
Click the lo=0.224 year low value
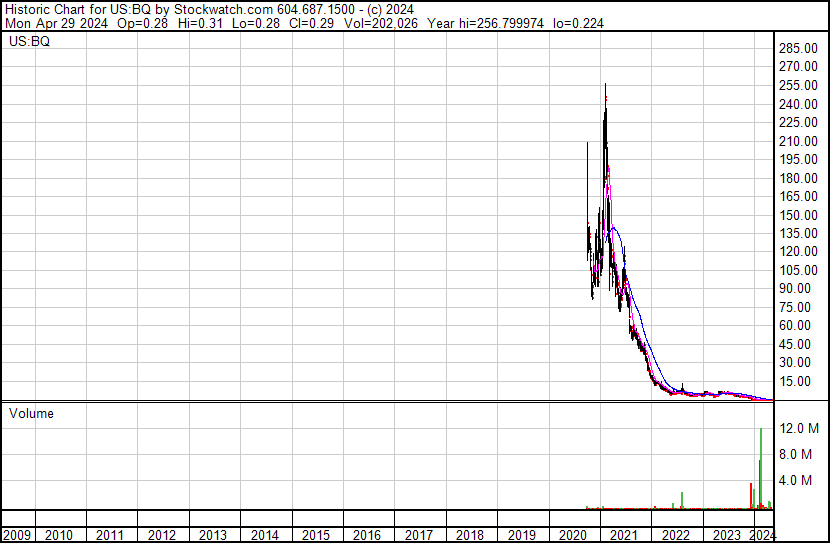pyautogui.click(x=578, y=23)
